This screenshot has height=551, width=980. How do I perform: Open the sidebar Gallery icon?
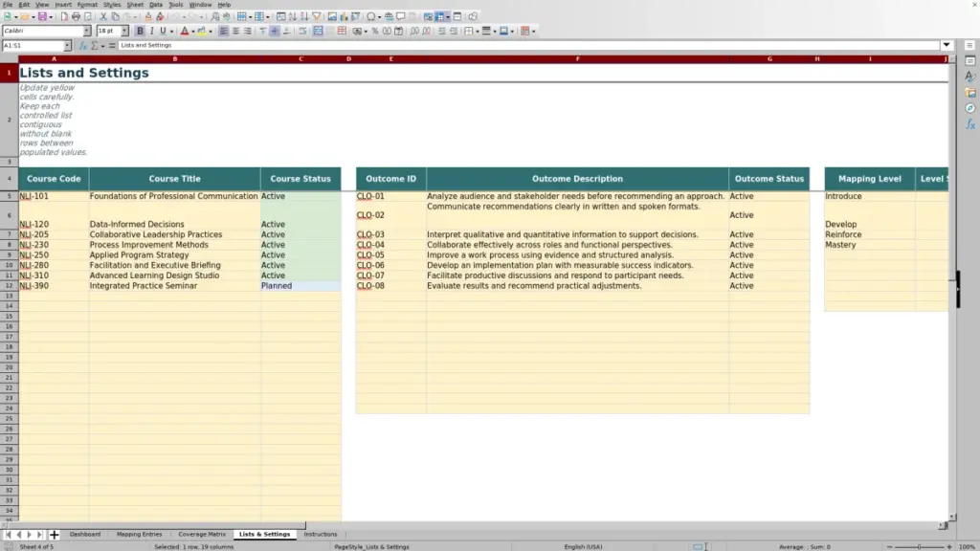point(970,93)
